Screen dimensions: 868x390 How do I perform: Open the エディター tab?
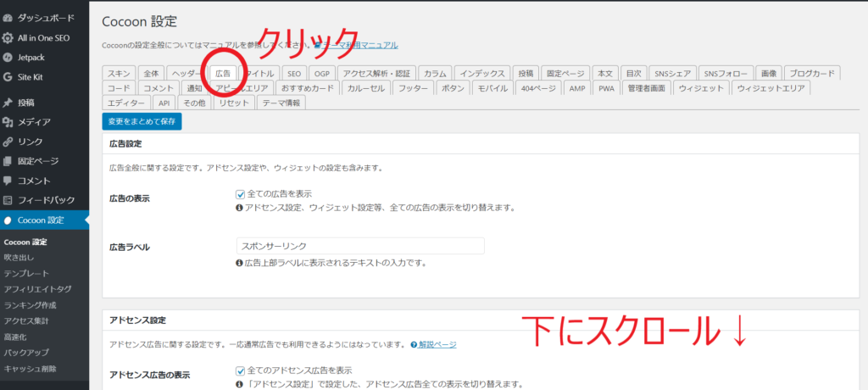pyautogui.click(x=125, y=103)
